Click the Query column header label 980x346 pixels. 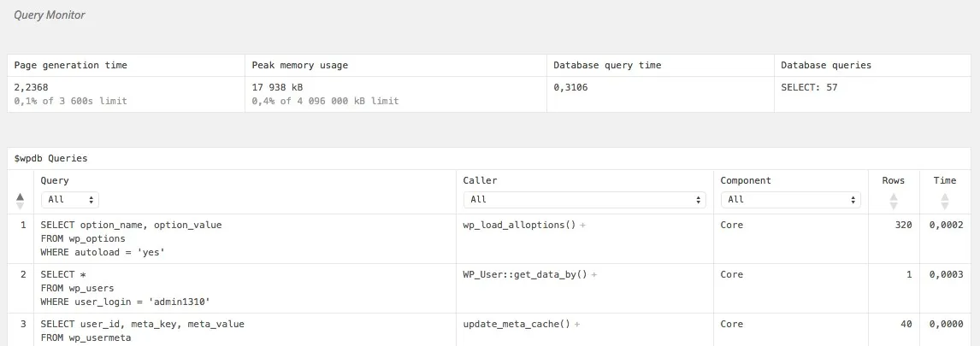coord(55,180)
